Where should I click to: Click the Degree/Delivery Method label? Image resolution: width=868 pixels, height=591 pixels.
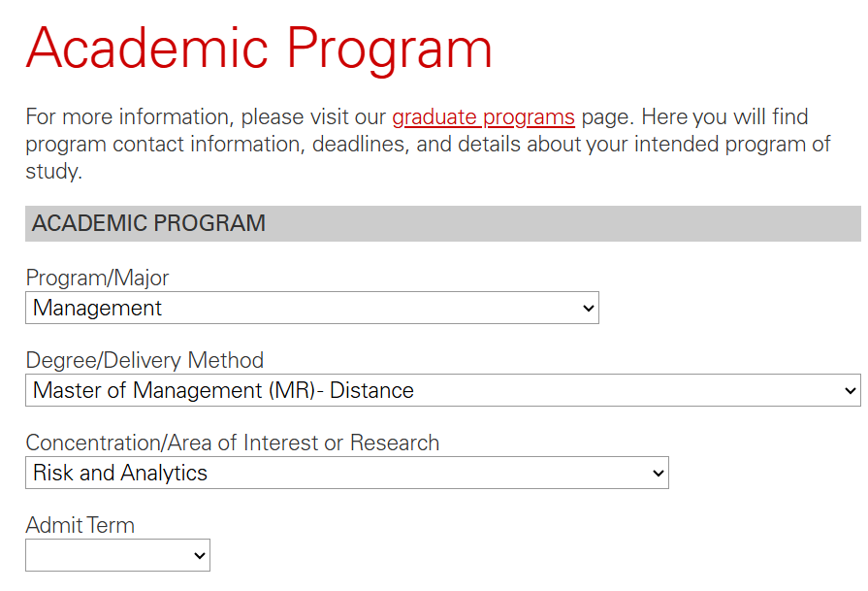[145, 361]
